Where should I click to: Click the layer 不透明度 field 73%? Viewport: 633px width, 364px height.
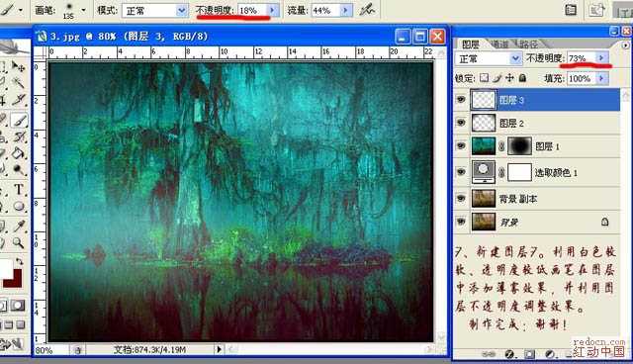pos(582,58)
